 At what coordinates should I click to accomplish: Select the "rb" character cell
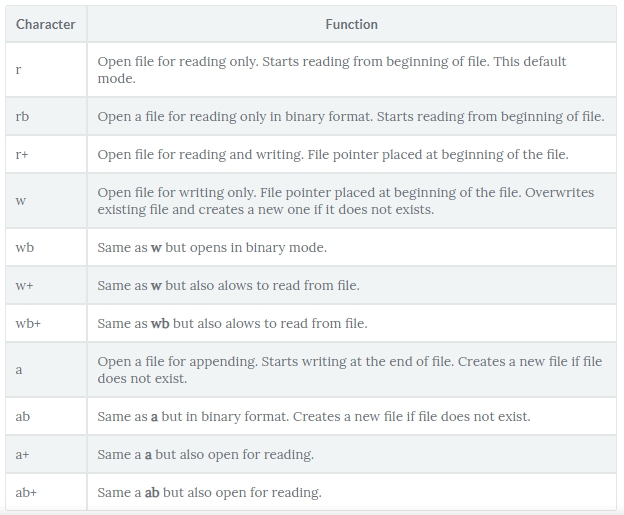click(x=23, y=116)
